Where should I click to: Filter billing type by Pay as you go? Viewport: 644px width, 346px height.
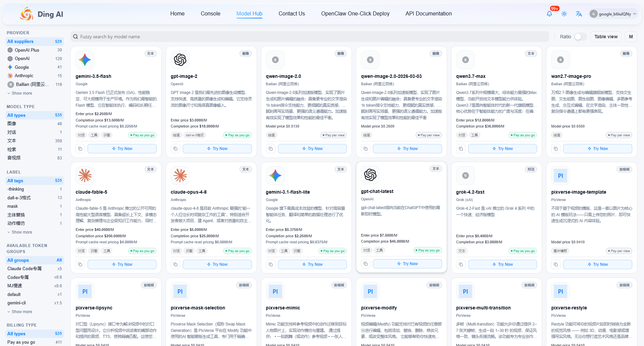[x=35, y=342]
